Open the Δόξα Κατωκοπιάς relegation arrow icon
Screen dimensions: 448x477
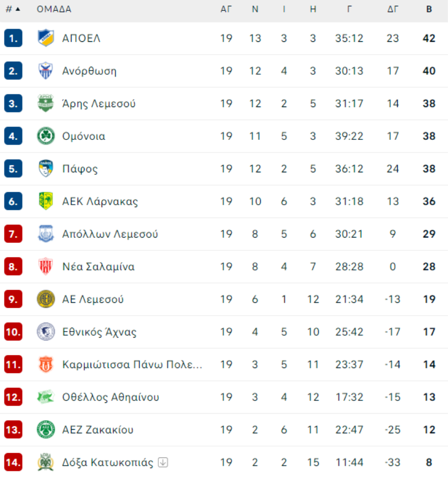(x=163, y=463)
